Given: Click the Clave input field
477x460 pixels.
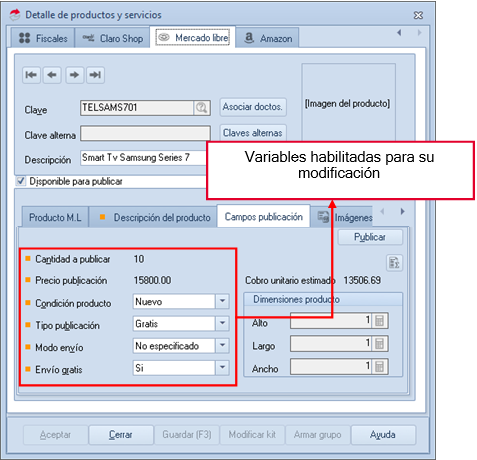Looking at the screenshot, I should (137, 108).
